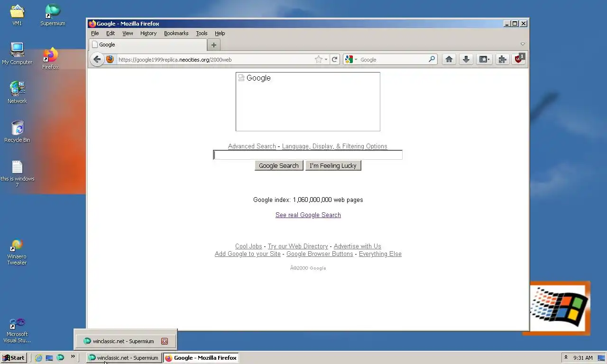
Task: Click Google Mozilla Firefox taskbar button
Action: pyautogui.click(x=201, y=358)
